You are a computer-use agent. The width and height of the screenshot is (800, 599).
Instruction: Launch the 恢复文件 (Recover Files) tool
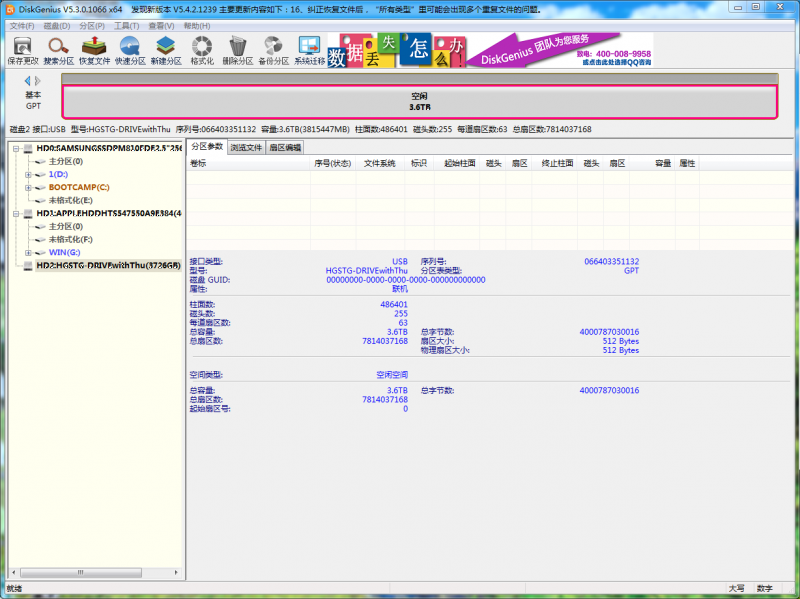click(x=94, y=50)
